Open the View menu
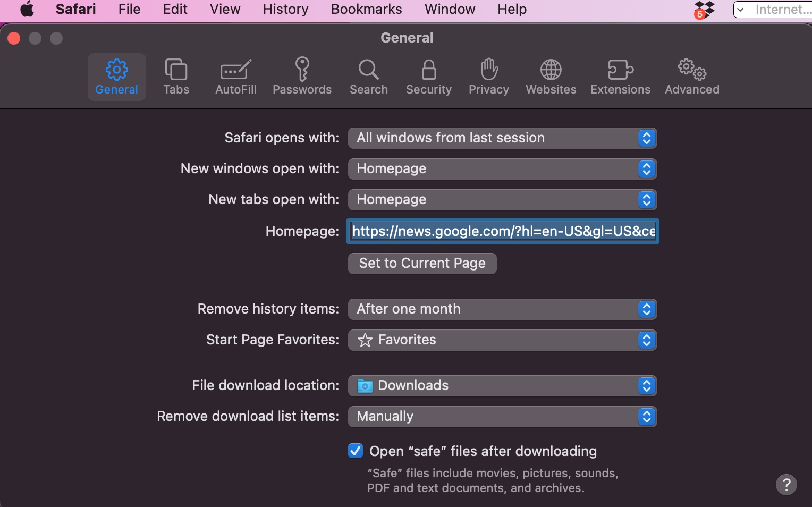The image size is (812, 507). click(225, 9)
